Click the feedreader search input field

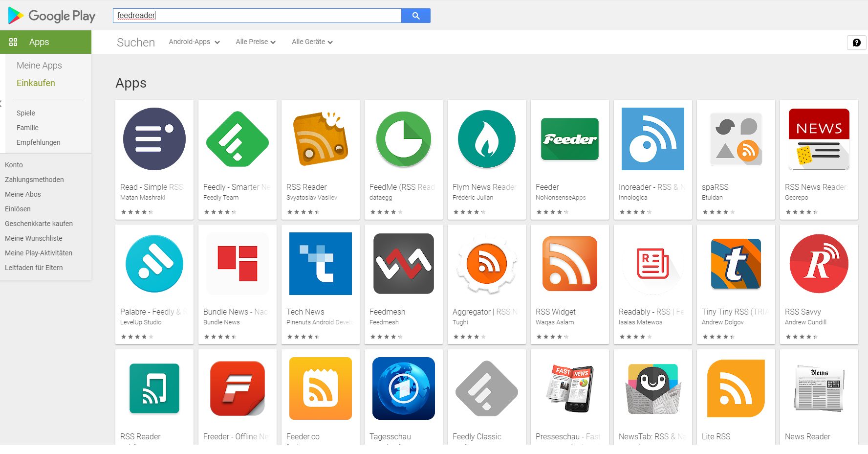257,16
